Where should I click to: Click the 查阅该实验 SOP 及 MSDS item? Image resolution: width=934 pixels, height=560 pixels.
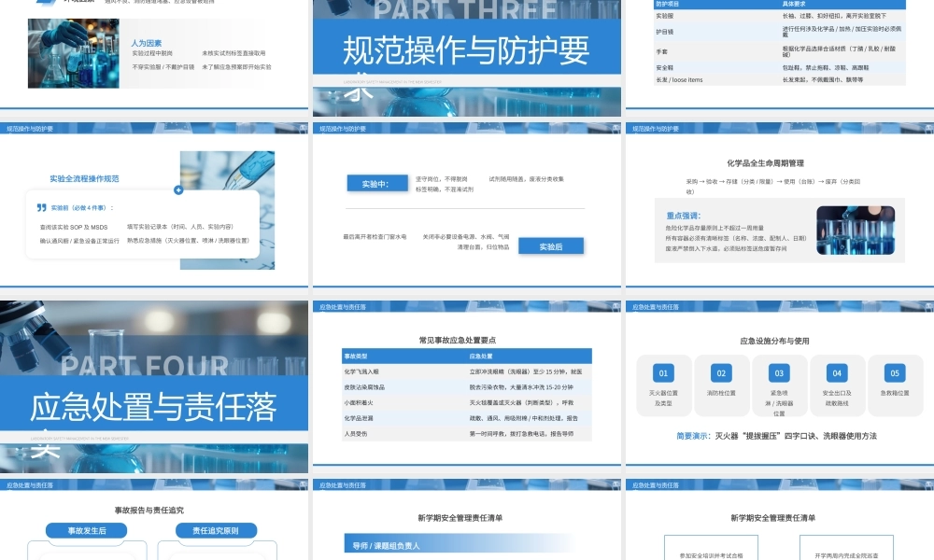click(74, 228)
